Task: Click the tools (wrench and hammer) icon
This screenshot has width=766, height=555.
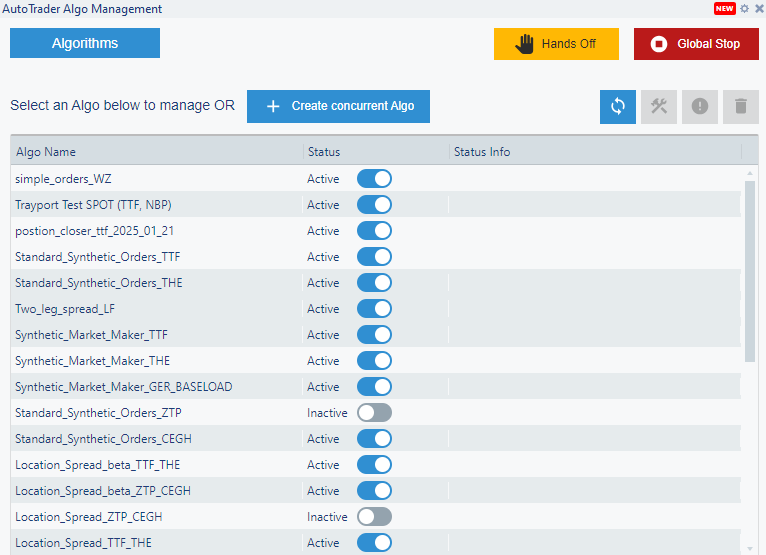Action: (x=659, y=107)
